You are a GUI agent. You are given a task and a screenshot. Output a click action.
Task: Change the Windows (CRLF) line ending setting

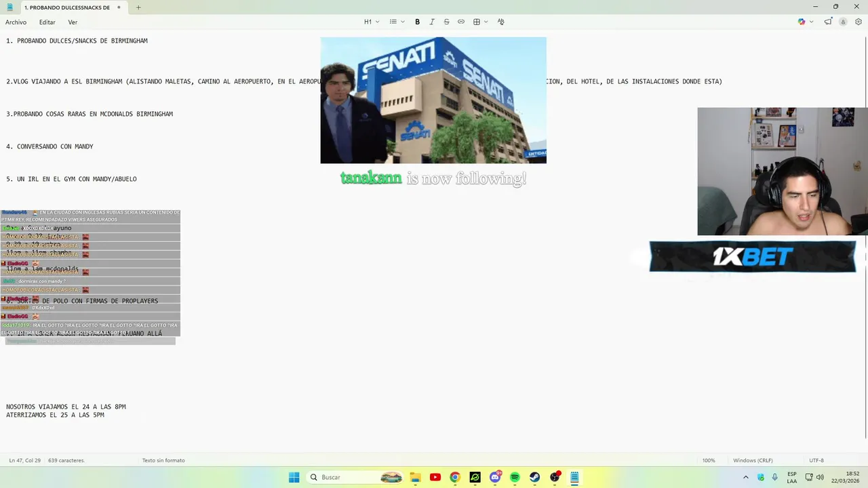[x=753, y=460]
